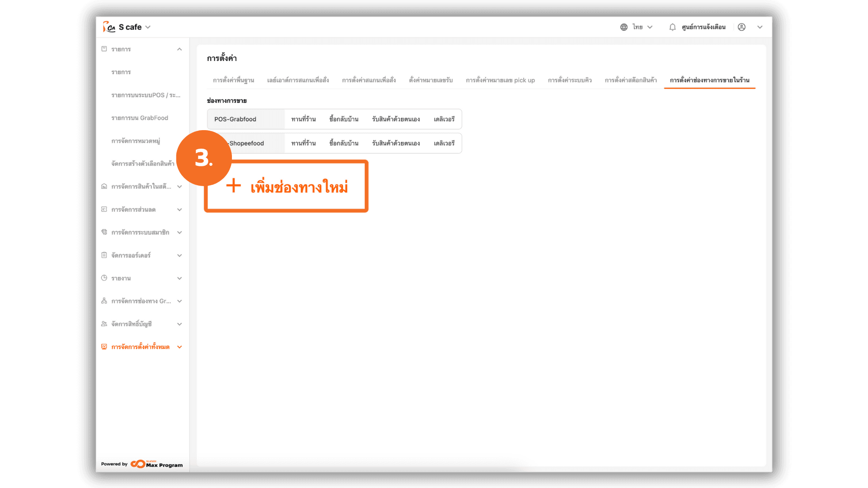Viewport: 868px width, 488px height.
Task: Click the จัดการสิทธิ์บัญชี people icon
Action: tap(104, 324)
